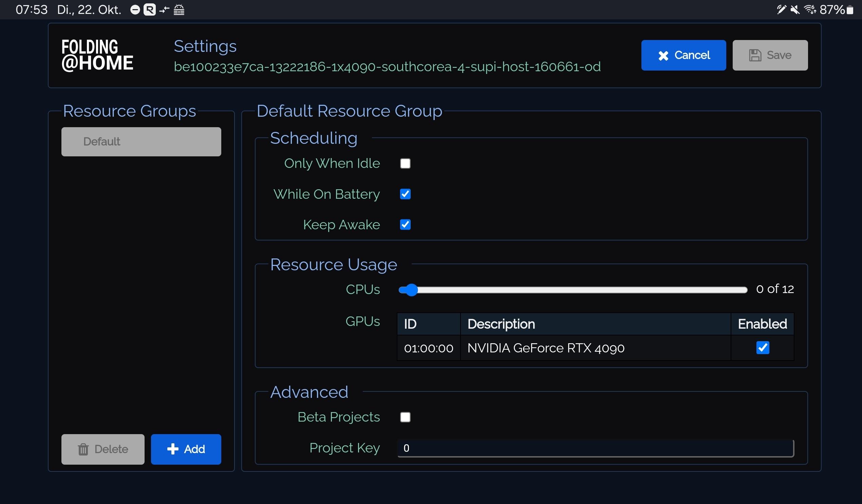This screenshot has height=504, width=862.
Task: Click the X icon on Cancel
Action: tap(663, 56)
